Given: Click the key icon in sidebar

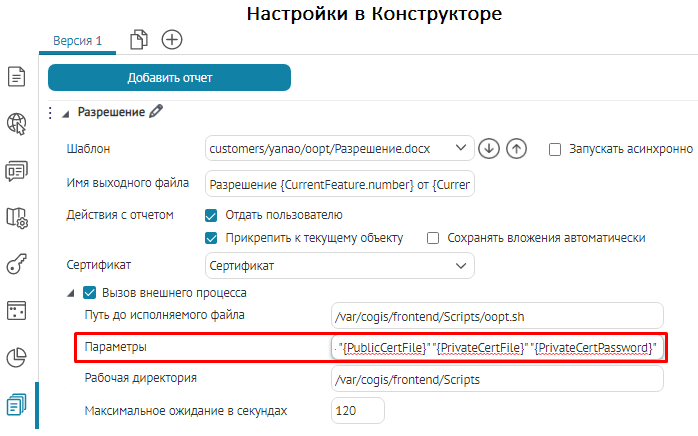Looking at the screenshot, I should 16,263.
